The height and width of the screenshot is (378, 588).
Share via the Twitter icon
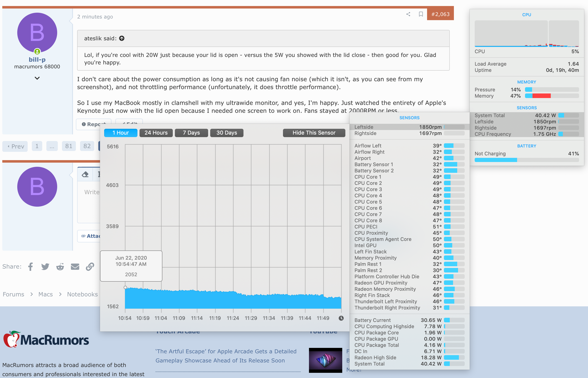(x=45, y=266)
